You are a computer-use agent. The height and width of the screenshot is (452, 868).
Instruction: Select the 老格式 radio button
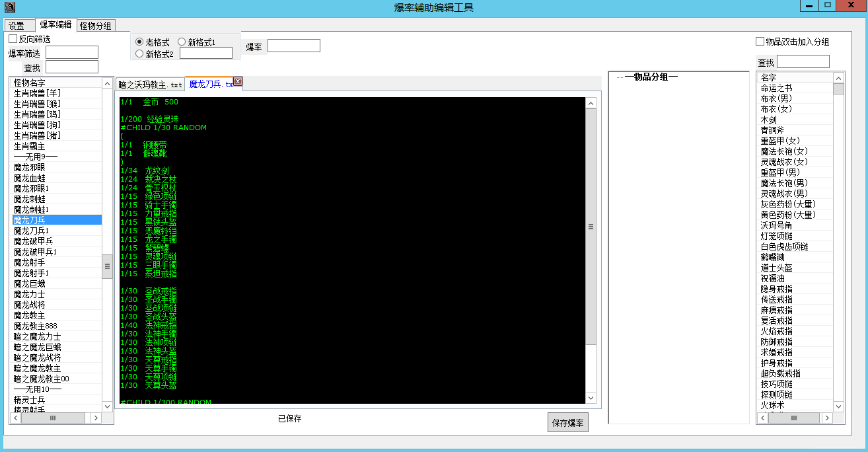139,42
